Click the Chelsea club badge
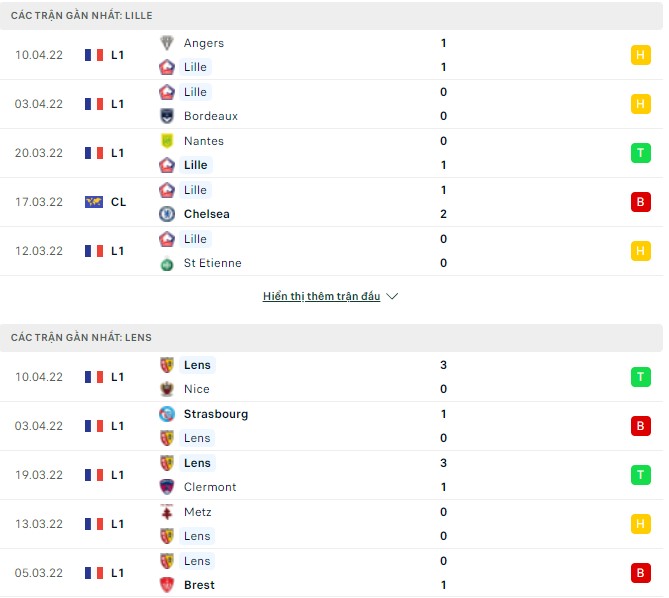 tap(167, 214)
